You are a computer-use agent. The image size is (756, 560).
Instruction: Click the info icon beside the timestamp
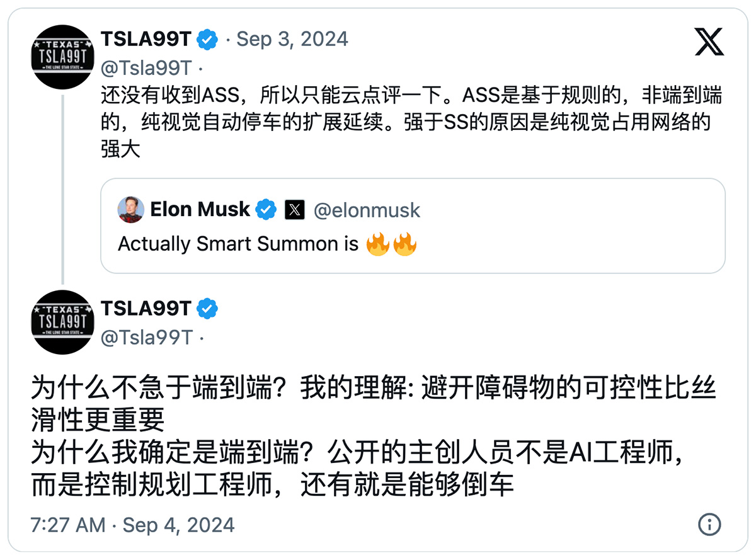709,524
